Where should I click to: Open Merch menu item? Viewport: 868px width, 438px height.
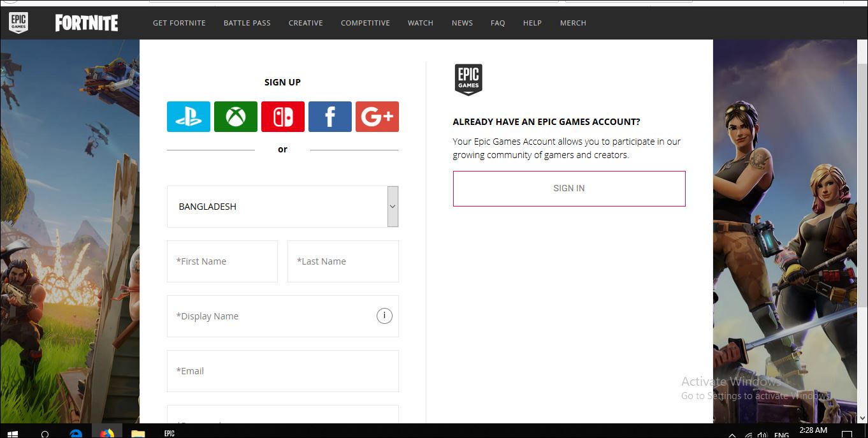pyautogui.click(x=573, y=23)
